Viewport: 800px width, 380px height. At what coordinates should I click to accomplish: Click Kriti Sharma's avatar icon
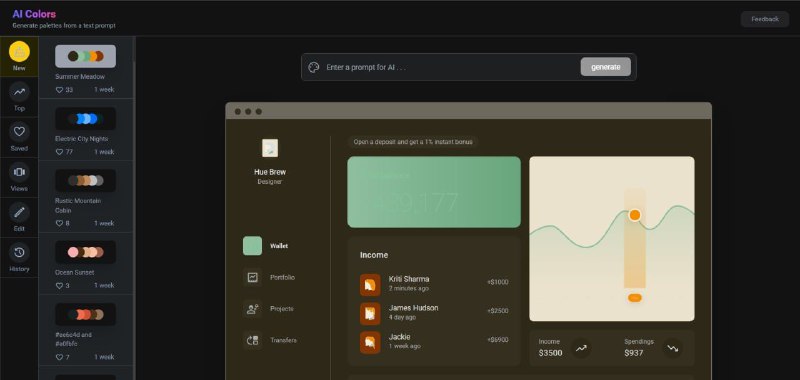coord(370,285)
